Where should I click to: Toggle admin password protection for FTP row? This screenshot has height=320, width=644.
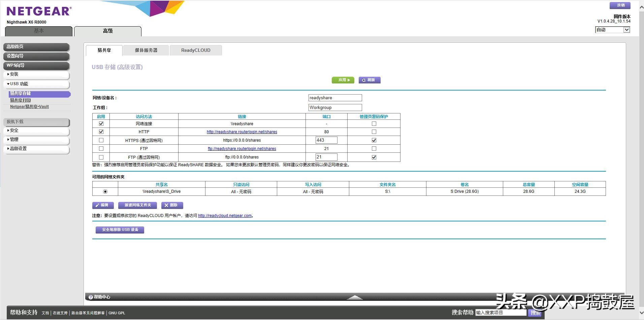374,149
